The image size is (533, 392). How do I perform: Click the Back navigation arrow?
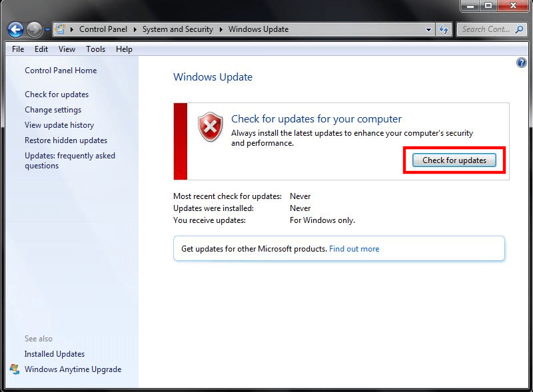coord(15,29)
